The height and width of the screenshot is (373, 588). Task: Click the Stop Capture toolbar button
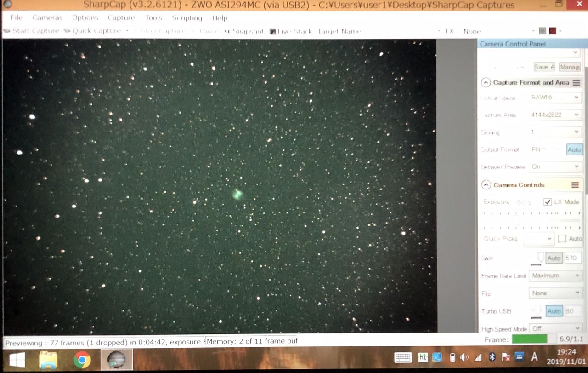(159, 31)
